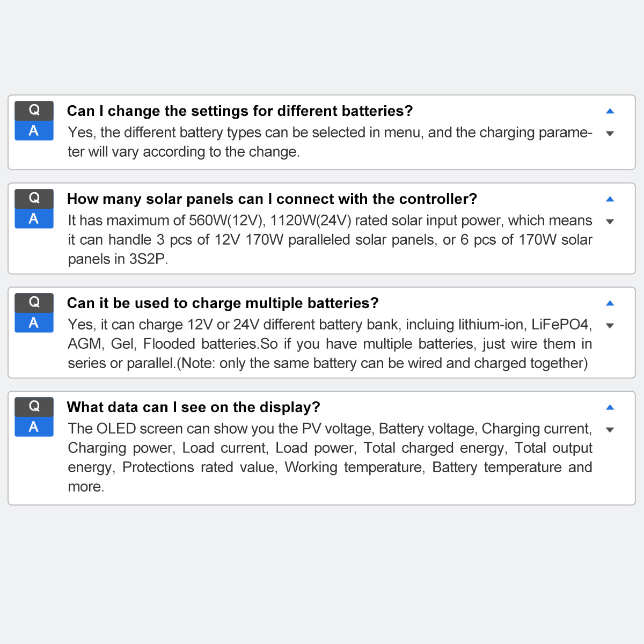Expand display data item with gray down arrow
The image size is (644, 644).
pos(610,430)
